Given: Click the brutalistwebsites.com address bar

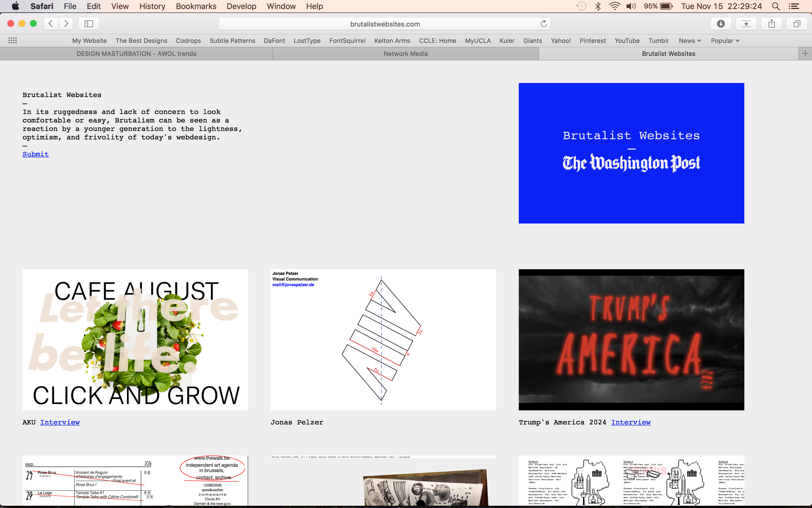Looking at the screenshot, I should click(x=385, y=24).
